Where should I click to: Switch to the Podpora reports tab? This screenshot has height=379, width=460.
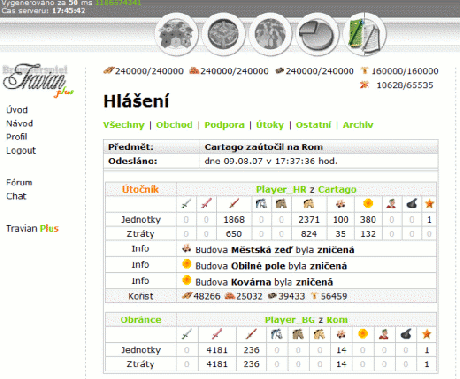tap(224, 125)
